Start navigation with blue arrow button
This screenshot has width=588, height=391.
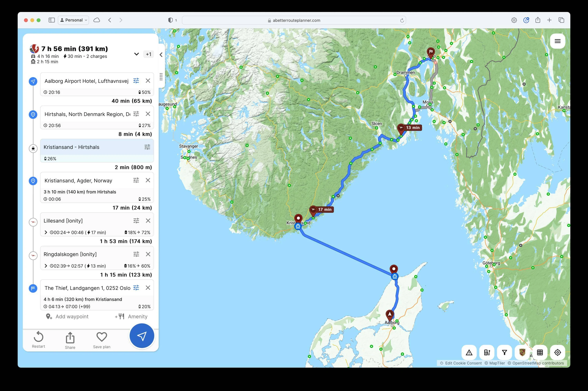(x=142, y=336)
